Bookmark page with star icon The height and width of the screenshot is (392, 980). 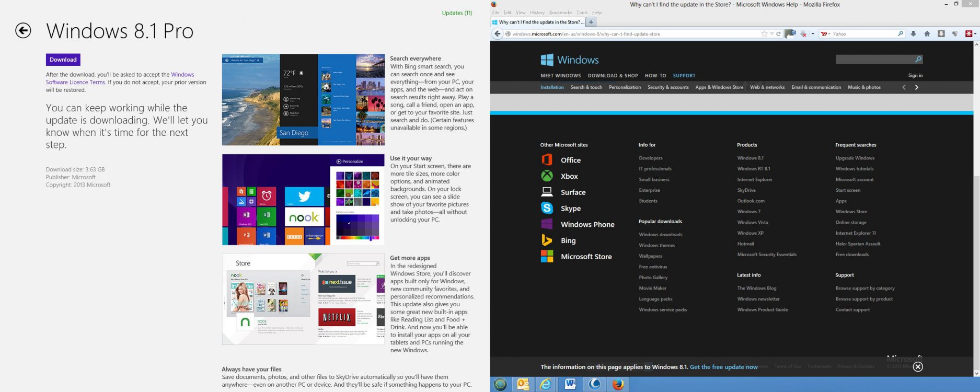765,34
